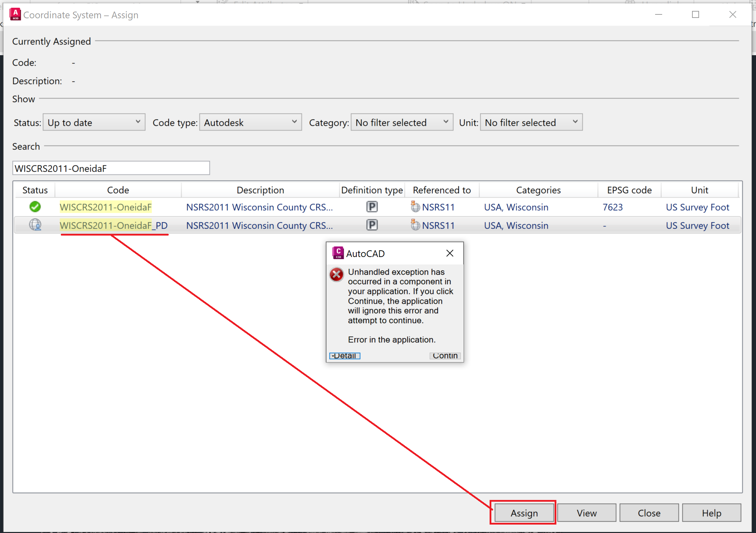Dismiss the AutoCAD error dialog with its X
Viewport: 756px width, 533px height.
(450, 253)
